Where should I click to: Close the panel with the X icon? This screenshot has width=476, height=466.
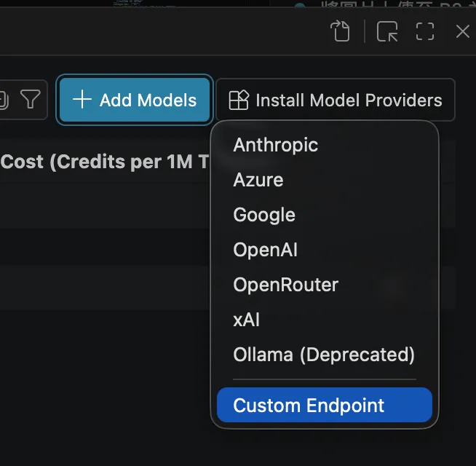coord(463,31)
